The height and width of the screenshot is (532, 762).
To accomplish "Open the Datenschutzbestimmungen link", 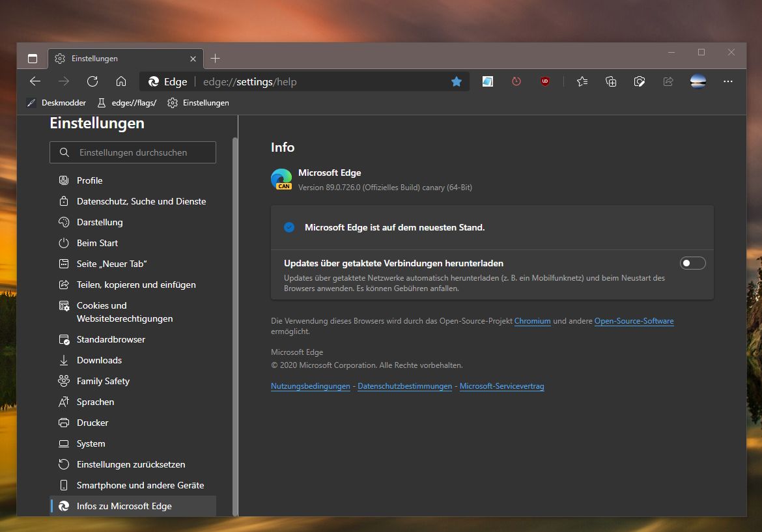I will 404,386.
